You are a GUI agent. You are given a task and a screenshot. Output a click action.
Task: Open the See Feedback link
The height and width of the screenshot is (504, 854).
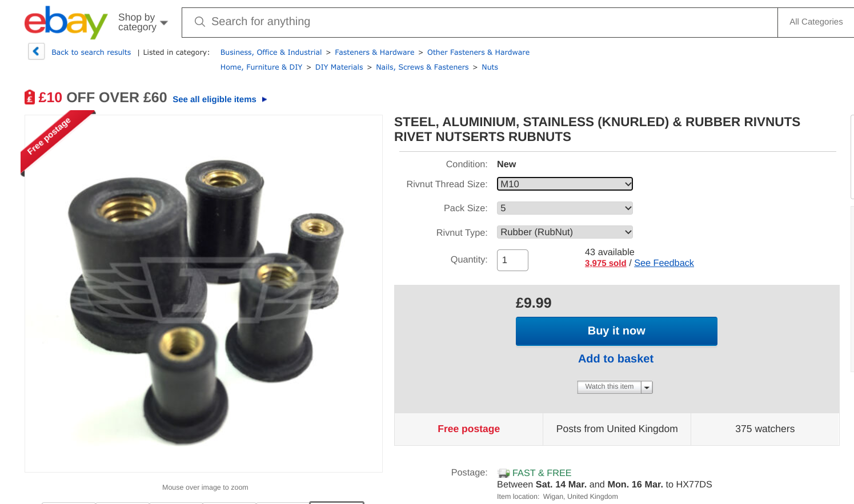point(664,263)
